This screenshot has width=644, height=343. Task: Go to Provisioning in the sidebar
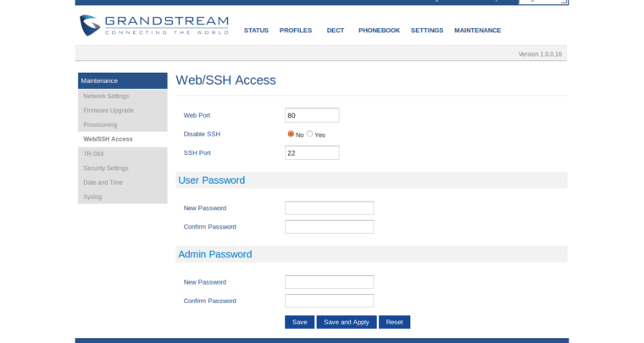pyautogui.click(x=100, y=124)
